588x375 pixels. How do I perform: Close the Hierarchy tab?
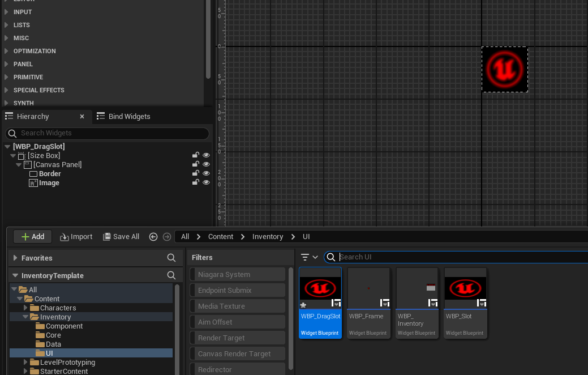pos(81,116)
